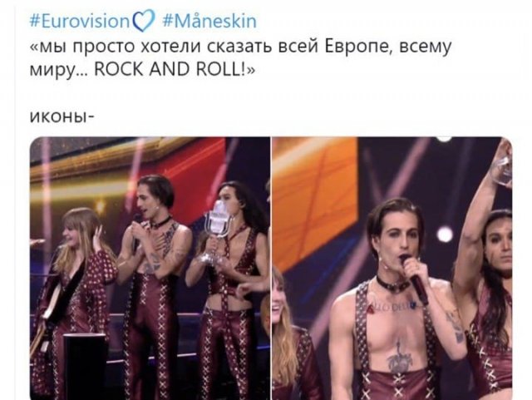This screenshot has height=400, width=532.
Task: Click the blue heart emoji after #Eurovision
Action: (x=143, y=21)
